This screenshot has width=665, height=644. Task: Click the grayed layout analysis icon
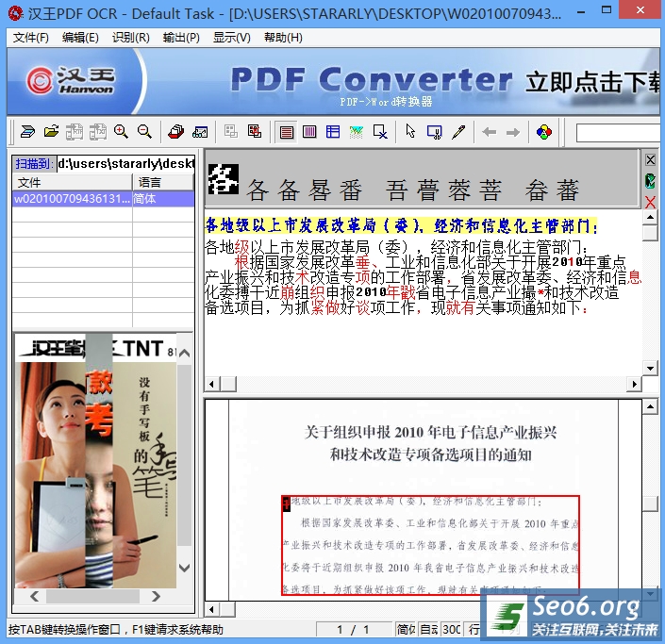pyautogui.click(x=231, y=132)
